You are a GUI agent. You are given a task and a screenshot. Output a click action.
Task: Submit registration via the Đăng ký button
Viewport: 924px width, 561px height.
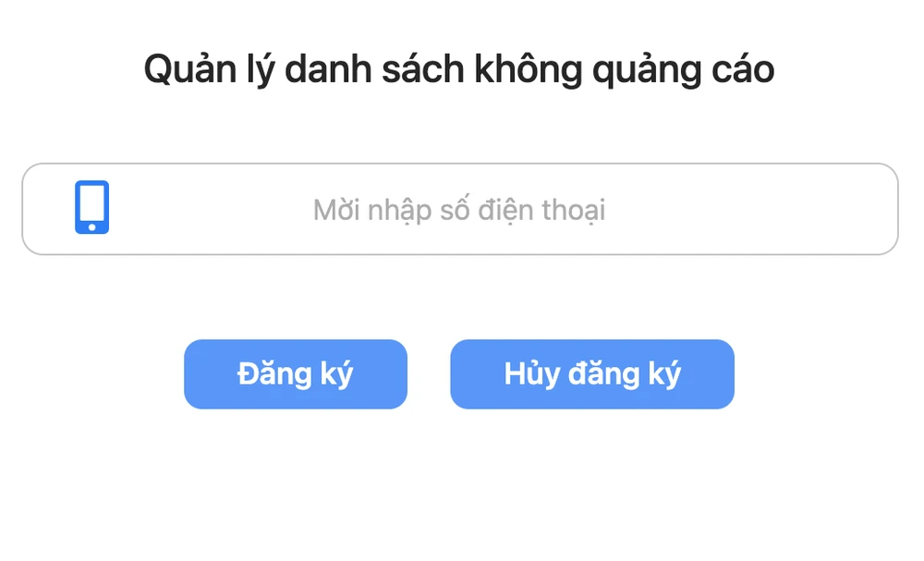pyautogui.click(x=295, y=374)
